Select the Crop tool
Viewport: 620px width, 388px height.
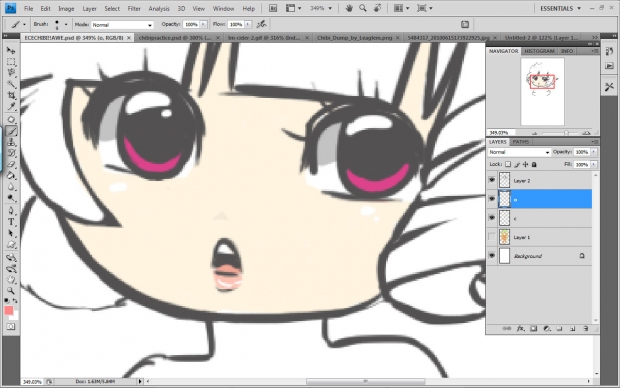pos(11,95)
